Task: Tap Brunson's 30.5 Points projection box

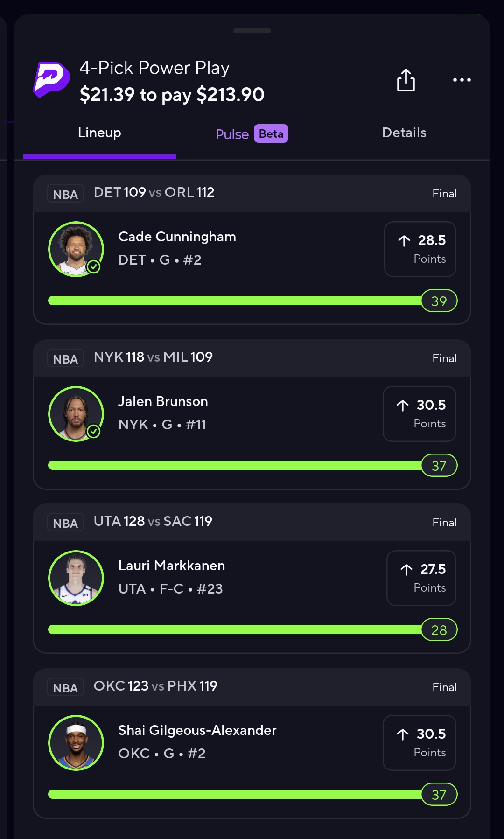Action: (x=419, y=413)
